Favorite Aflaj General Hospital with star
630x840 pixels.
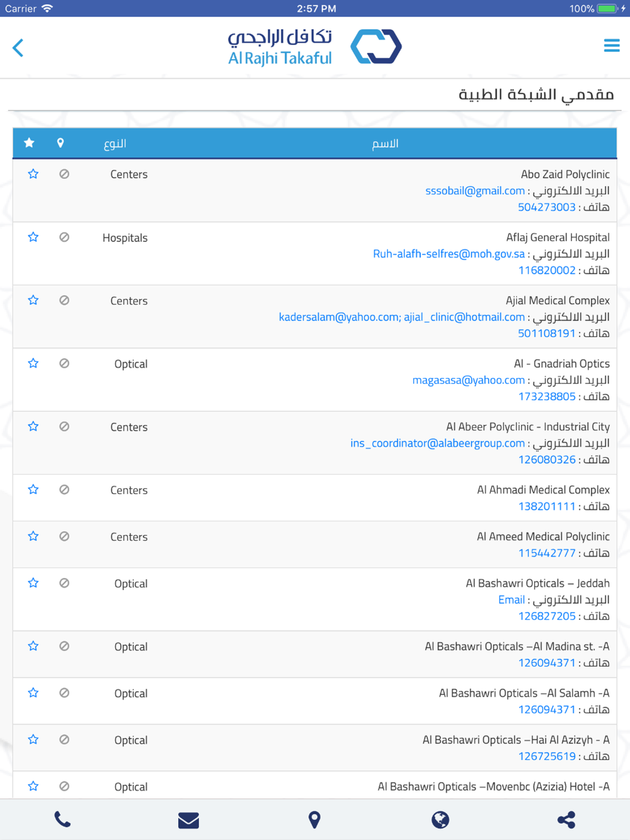[33, 237]
